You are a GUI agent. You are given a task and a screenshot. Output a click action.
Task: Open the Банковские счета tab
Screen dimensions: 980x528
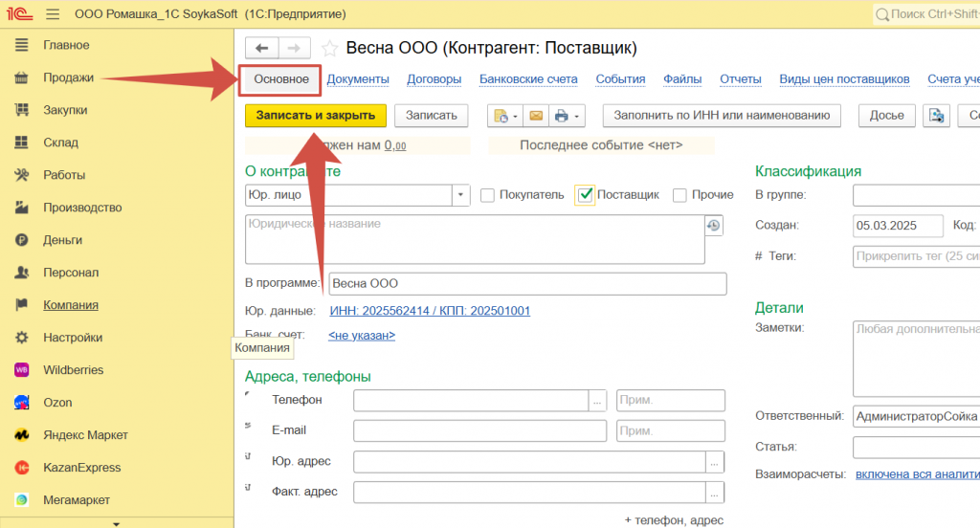528,79
